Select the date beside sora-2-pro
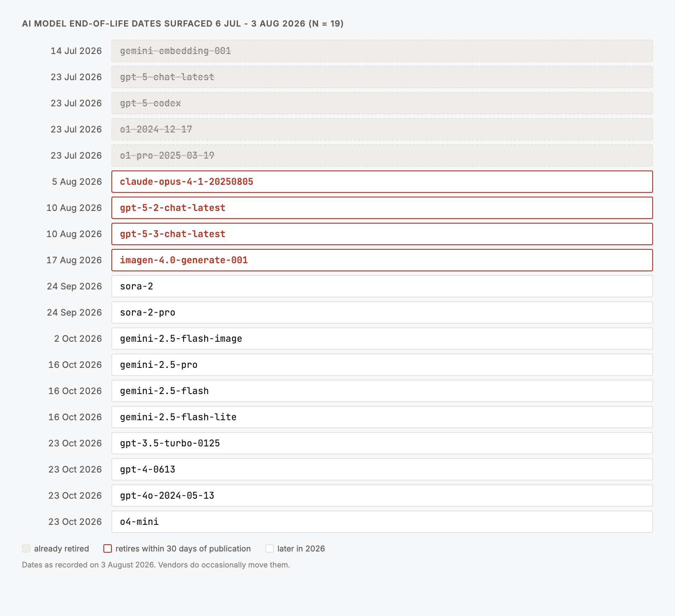The width and height of the screenshot is (675, 616). [x=75, y=313]
